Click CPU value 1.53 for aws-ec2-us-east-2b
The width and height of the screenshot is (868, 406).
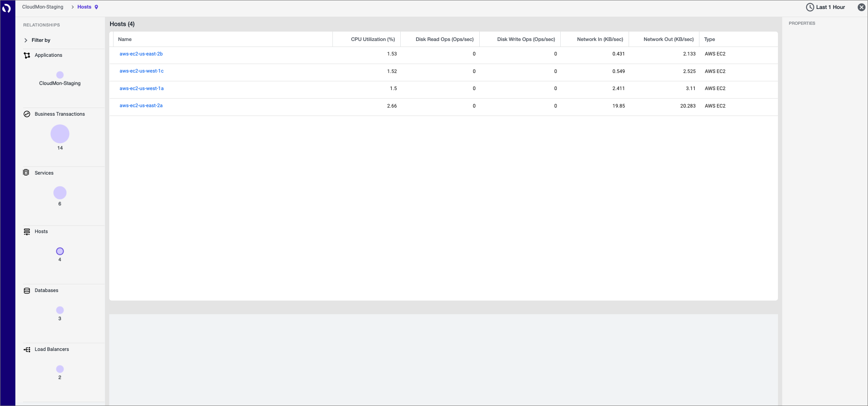tap(392, 54)
